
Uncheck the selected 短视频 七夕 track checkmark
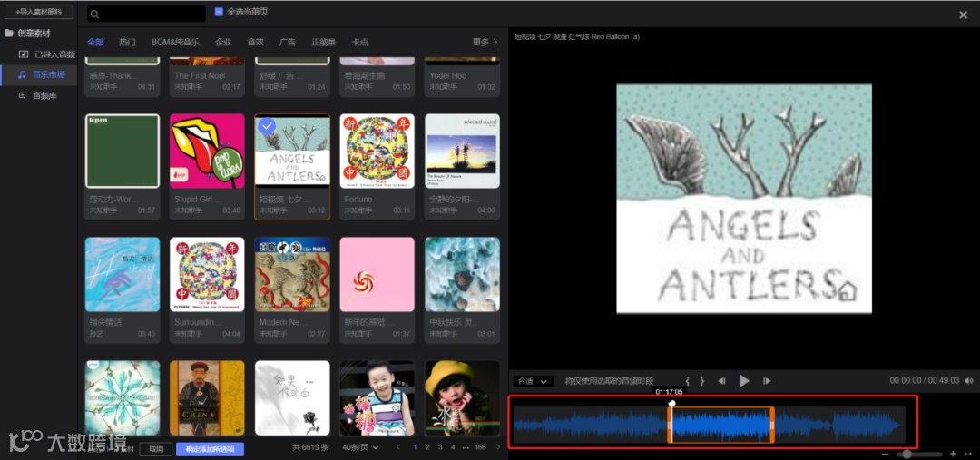tap(267, 126)
